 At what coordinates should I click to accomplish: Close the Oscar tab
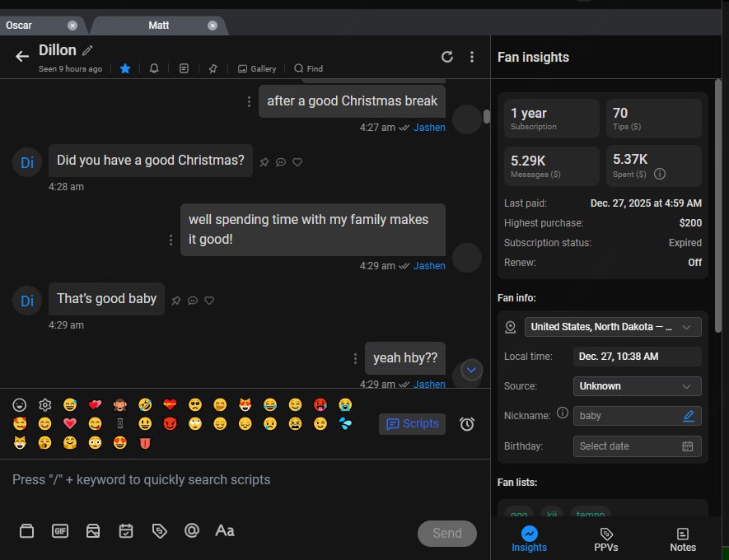72,26
